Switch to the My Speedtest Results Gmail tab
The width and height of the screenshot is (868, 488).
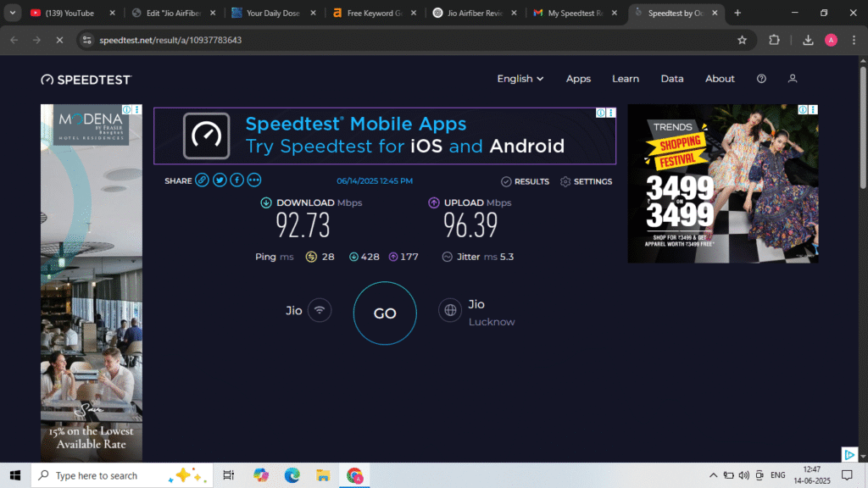point(576,13)
